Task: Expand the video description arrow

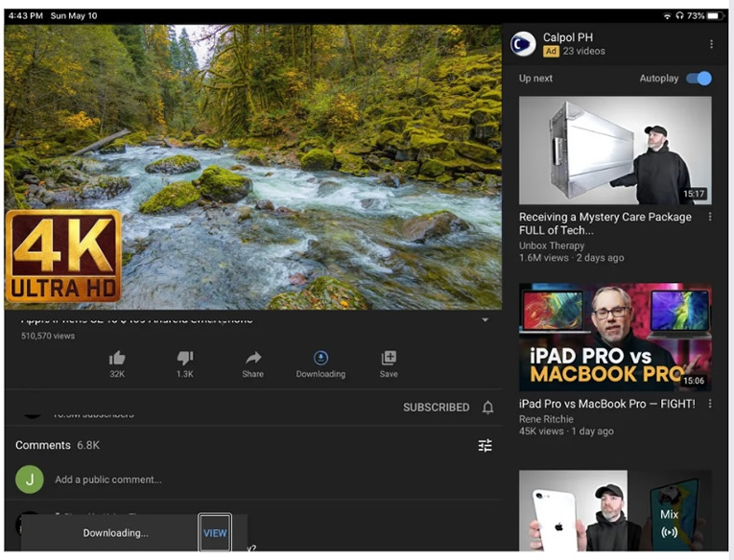Action: [x=485, y=320]
